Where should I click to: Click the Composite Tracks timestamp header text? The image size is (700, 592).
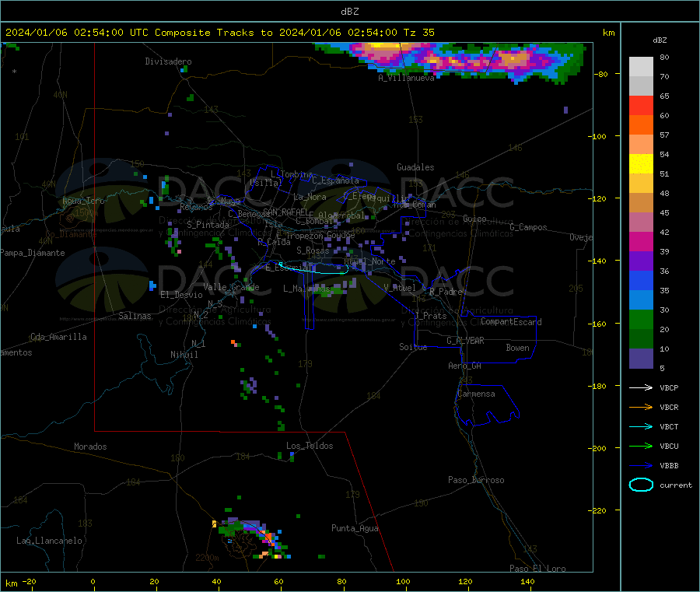click(x=219, y=33)
